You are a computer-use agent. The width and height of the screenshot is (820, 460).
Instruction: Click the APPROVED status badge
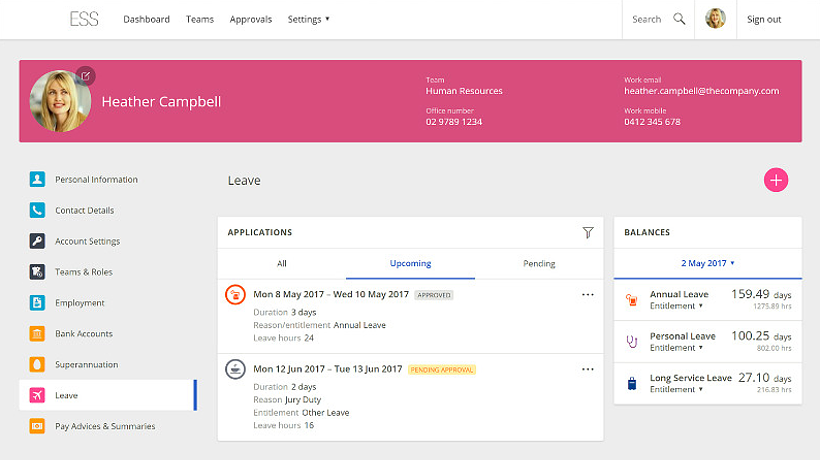434,295
